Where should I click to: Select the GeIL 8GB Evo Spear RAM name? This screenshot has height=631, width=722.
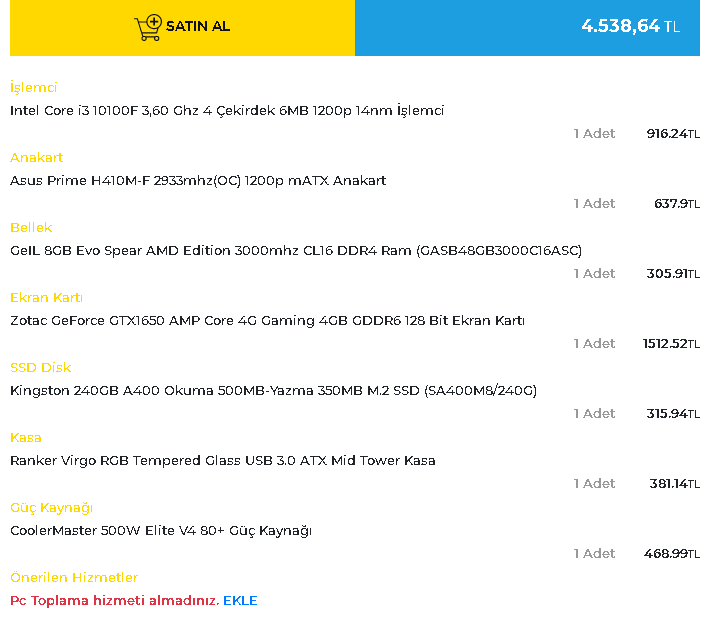[x=296, y=251]
